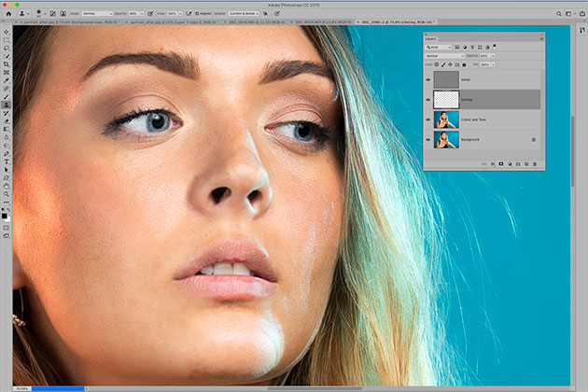588x392 pixels.
Task: Hide the Background layer
Action: click(x=428, y=140)
